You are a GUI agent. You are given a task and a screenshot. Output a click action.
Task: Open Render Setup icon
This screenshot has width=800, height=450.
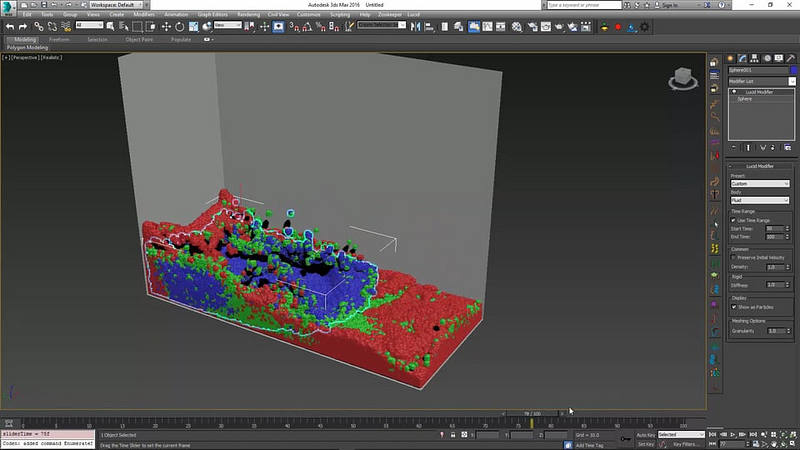coord(533,27)
